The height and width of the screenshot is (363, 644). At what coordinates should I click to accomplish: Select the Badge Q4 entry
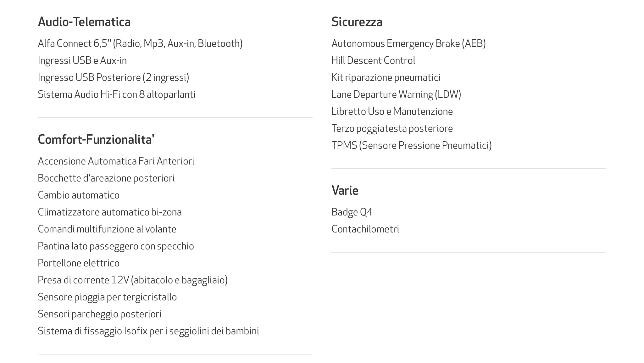(x=352, y=212)
